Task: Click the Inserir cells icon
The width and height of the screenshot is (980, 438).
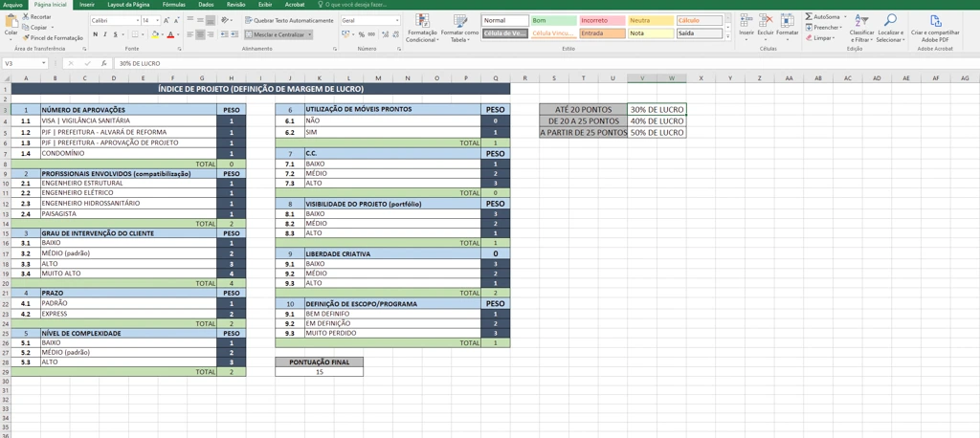Action: (x=746, y=23)
